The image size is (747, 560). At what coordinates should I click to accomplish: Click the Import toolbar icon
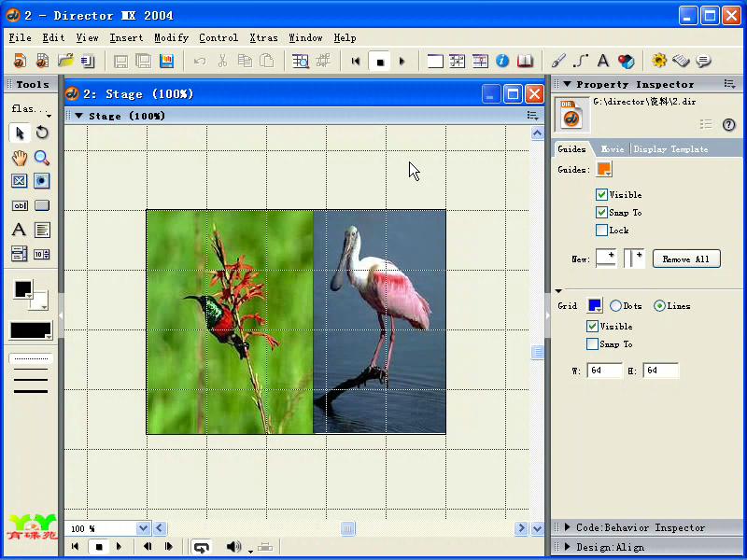(88, 61)
